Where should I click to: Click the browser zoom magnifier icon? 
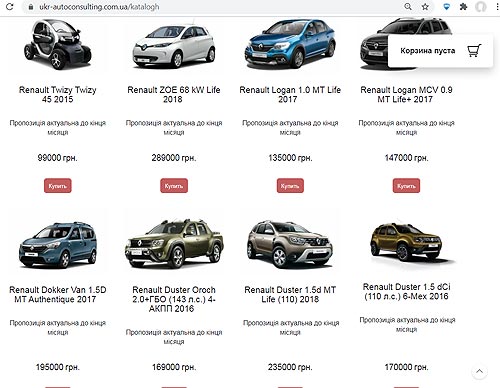[408, 6]
